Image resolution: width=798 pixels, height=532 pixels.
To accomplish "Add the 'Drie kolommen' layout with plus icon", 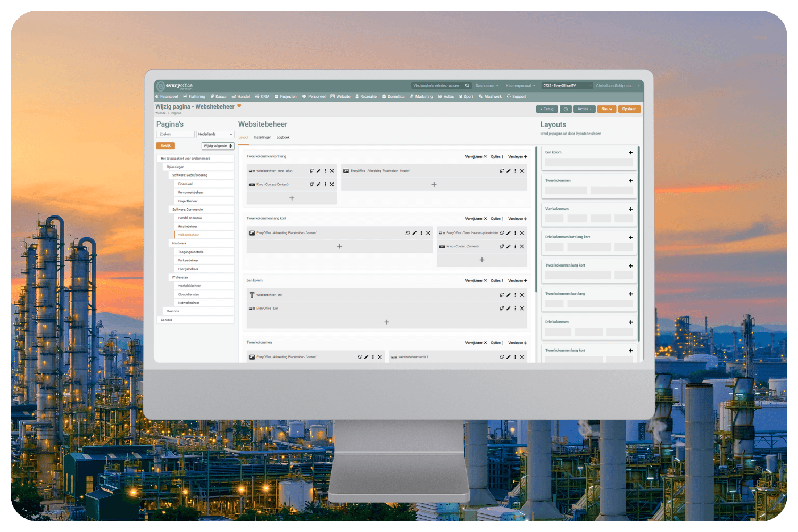I will (x=630, y=322).
